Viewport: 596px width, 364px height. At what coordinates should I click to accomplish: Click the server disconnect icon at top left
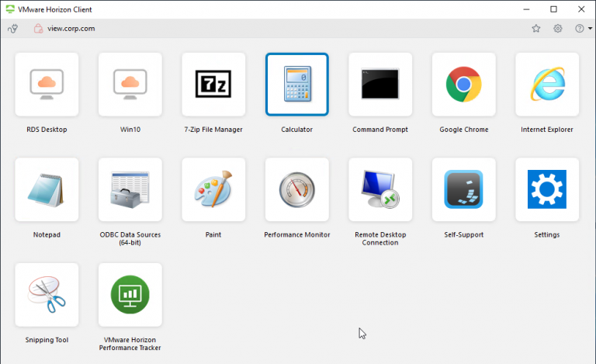click(x=12, y=29)
